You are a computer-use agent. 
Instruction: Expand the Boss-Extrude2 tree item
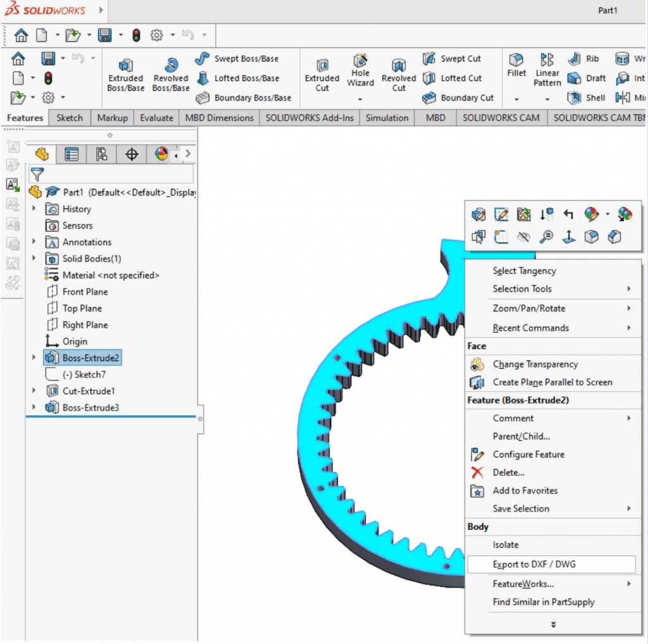35,357
